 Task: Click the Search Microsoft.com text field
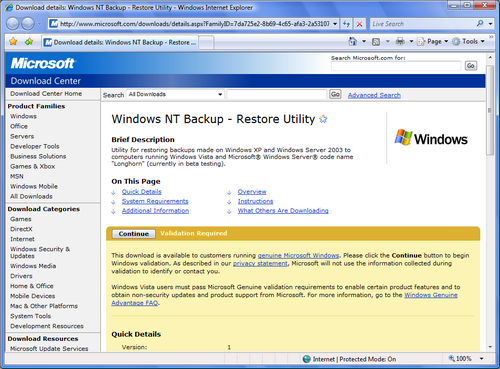[396, 66]
